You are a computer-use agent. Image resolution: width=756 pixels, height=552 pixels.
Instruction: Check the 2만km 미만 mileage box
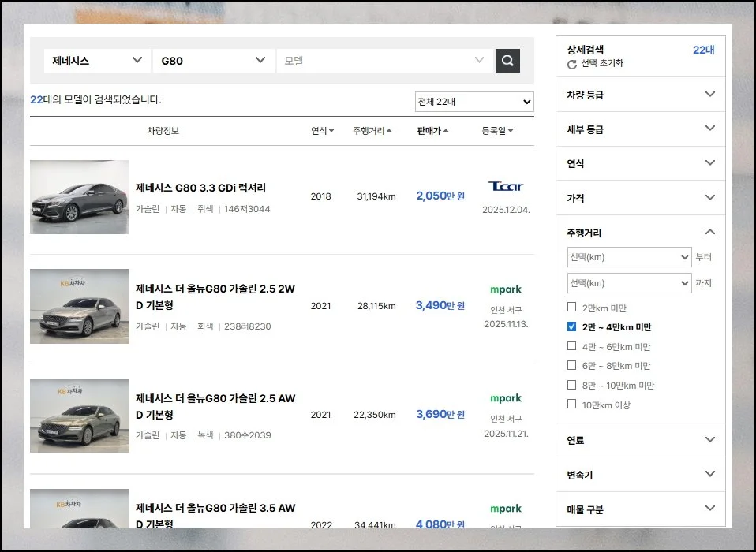(x=572, y=308)
